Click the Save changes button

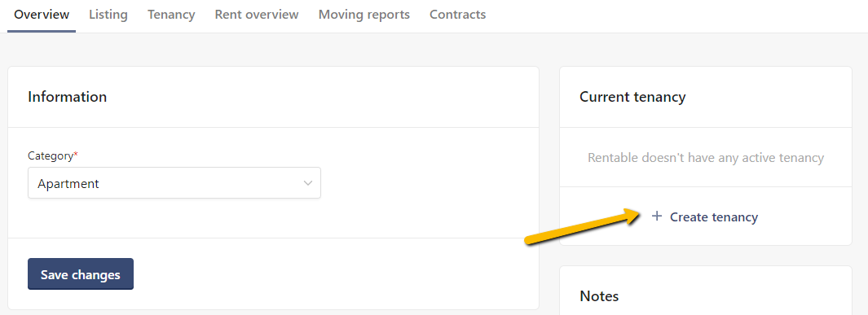[81, 274]
